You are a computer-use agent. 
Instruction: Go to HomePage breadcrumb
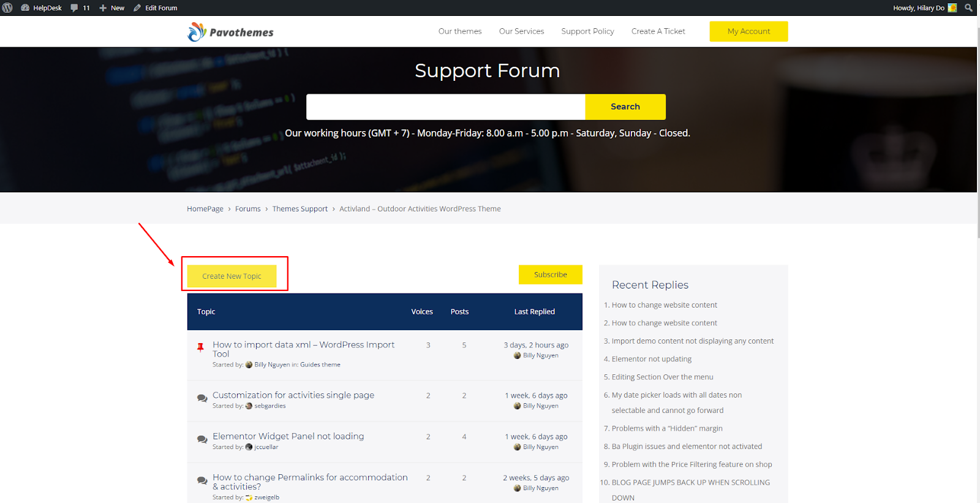click(x=205, y=209)
